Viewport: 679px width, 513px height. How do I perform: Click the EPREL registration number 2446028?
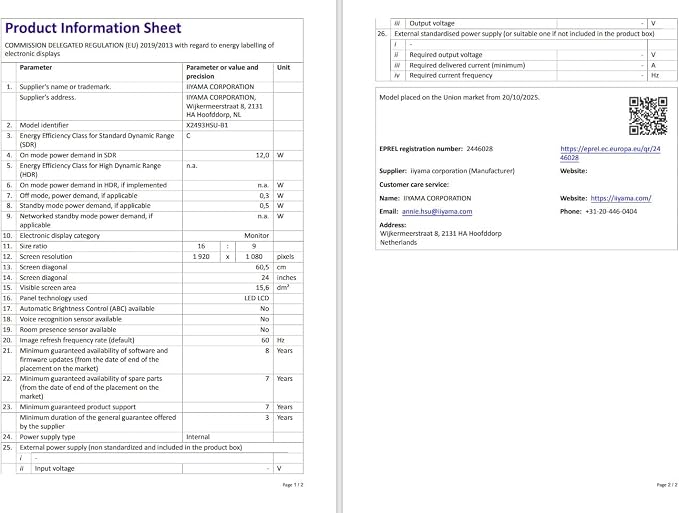click(x=479, y=148)
